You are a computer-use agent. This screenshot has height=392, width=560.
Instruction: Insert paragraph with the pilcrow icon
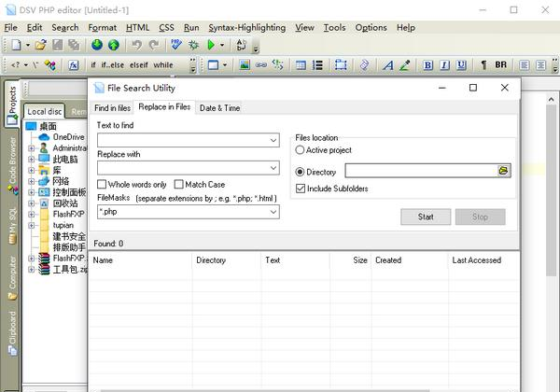(x=483, y=65)
